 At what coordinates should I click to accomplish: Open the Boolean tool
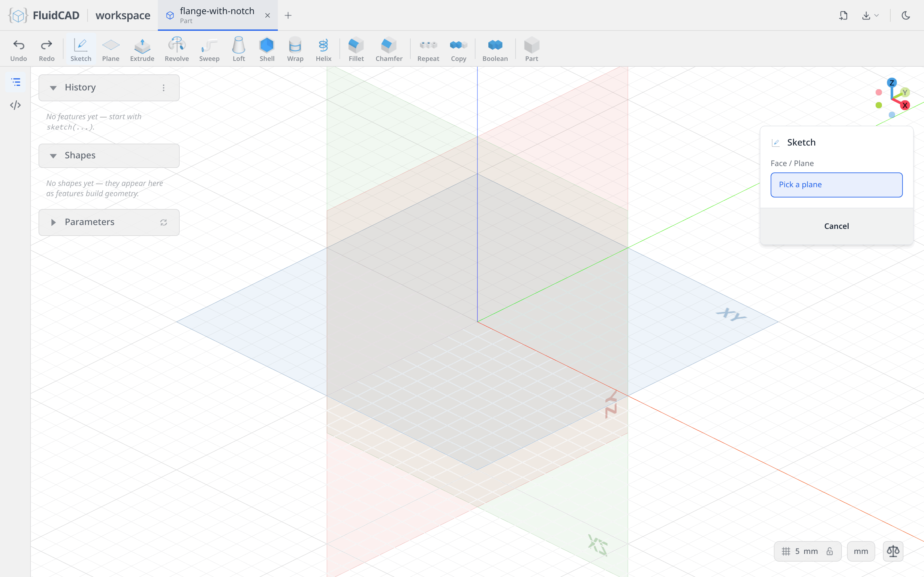[x=495, y=49]
